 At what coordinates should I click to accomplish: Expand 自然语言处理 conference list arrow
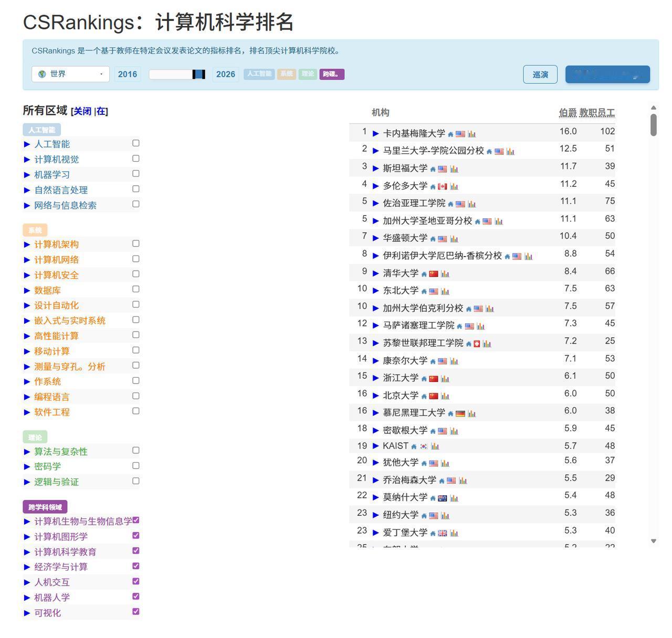27,190
